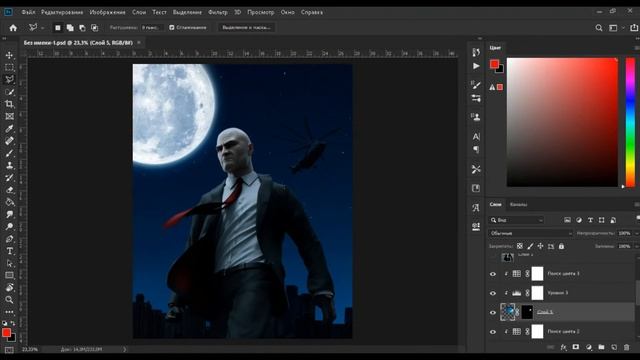Open the Изображение menu

pos(107,12)
